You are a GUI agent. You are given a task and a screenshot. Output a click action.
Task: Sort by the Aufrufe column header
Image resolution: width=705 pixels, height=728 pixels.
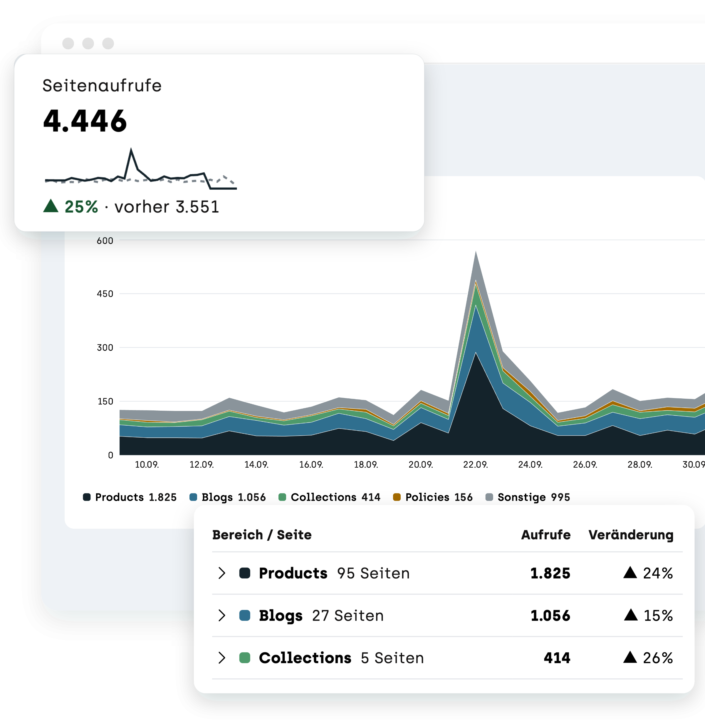click(x=545, y=535)
